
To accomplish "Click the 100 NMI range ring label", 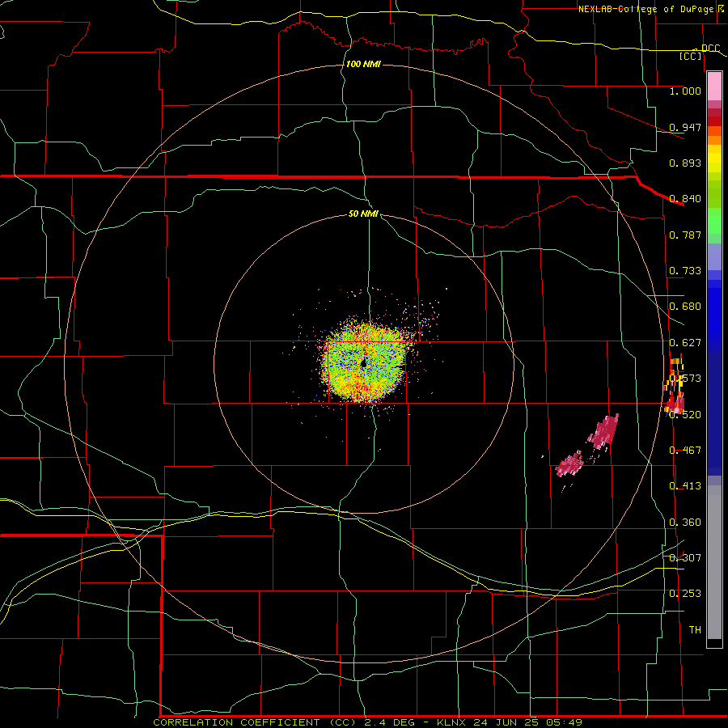I will [363, 64].
